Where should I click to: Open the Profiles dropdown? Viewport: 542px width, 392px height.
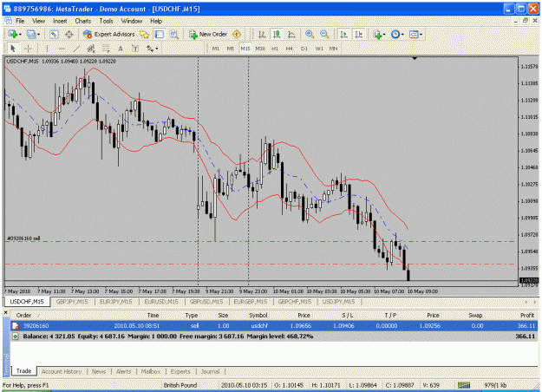point(33,34)
